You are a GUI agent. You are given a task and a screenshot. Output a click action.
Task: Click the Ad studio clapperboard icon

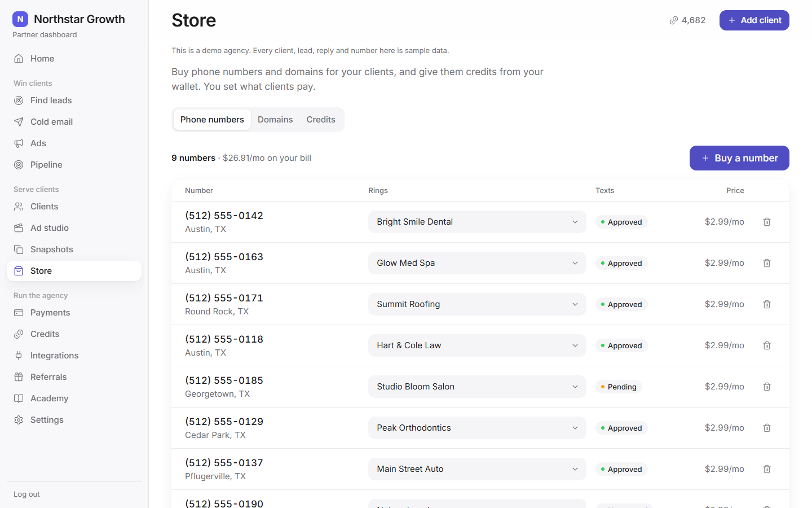point(19,228)
